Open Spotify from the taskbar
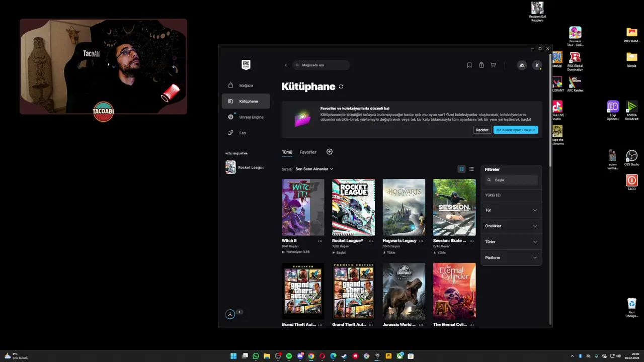Viewport: 644px width, 362px height. [289, 356]
